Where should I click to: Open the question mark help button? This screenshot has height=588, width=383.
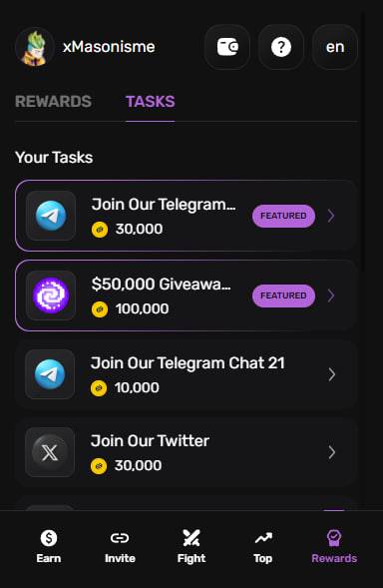pos(281,47)
